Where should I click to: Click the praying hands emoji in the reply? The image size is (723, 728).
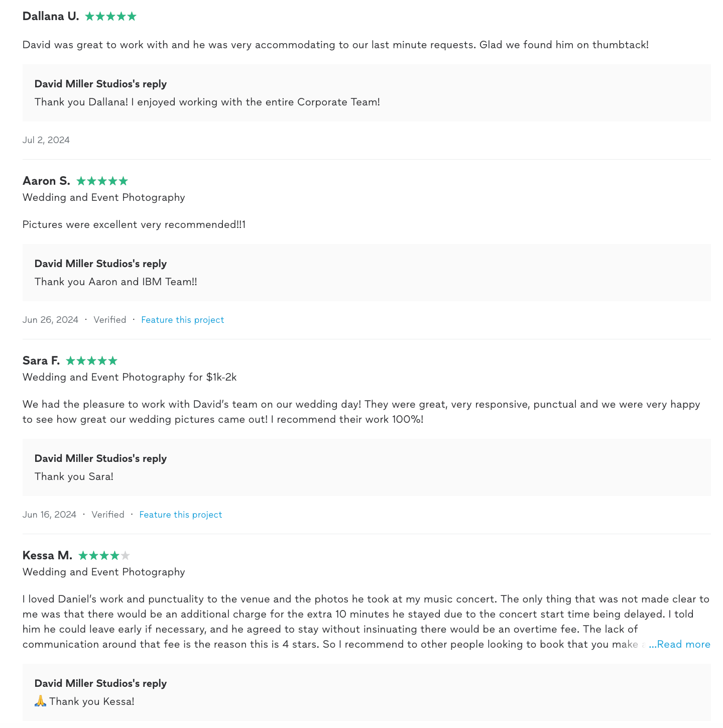[x=40, y=701]
